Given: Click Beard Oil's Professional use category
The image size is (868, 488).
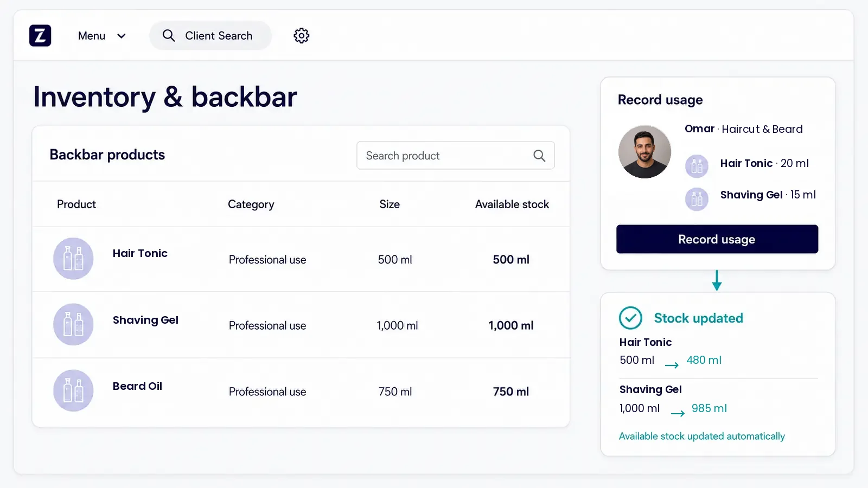Looking at the screenshot, I should pyautogui.click(x=267, y=391).
